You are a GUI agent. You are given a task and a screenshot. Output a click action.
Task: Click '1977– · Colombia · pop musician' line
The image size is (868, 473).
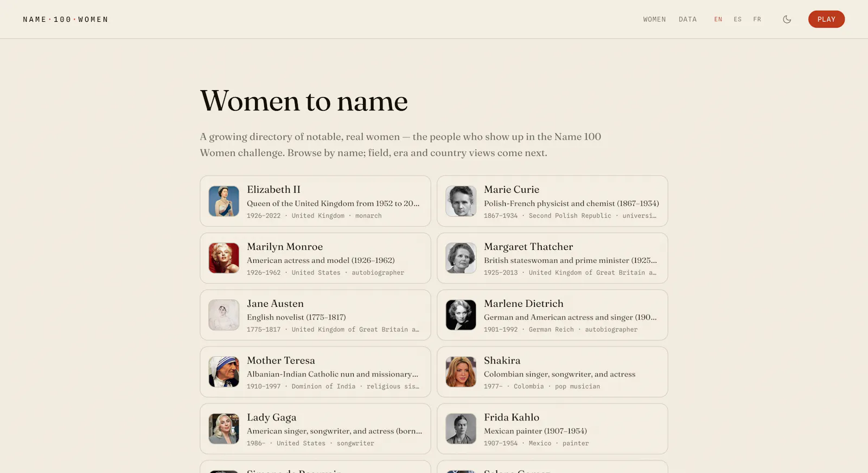click(x=542, y=387)
